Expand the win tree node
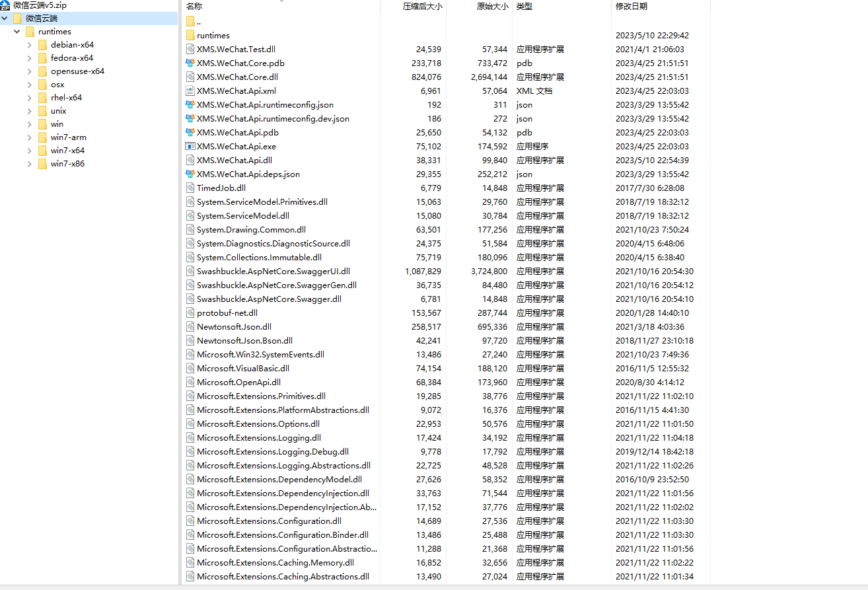The image size is (868, 590). pos(30,124)
